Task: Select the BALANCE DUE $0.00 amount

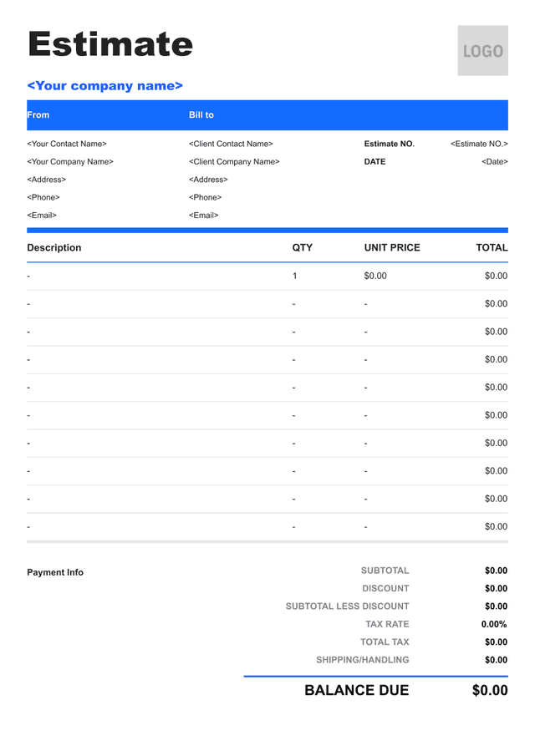Action: point(490,690)
